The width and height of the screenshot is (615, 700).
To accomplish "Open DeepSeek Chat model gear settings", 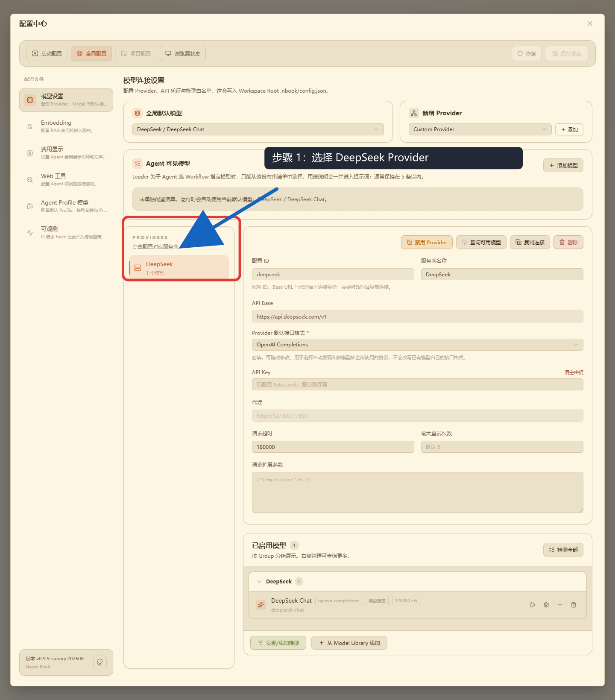I will [x=546, y=605].
